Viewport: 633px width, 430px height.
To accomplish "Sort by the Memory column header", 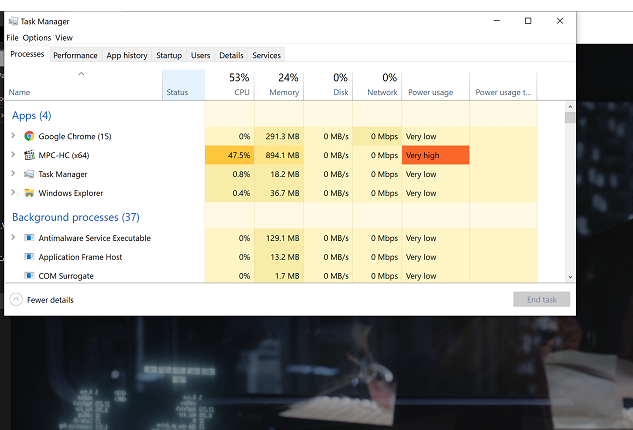I will point(279,85).
